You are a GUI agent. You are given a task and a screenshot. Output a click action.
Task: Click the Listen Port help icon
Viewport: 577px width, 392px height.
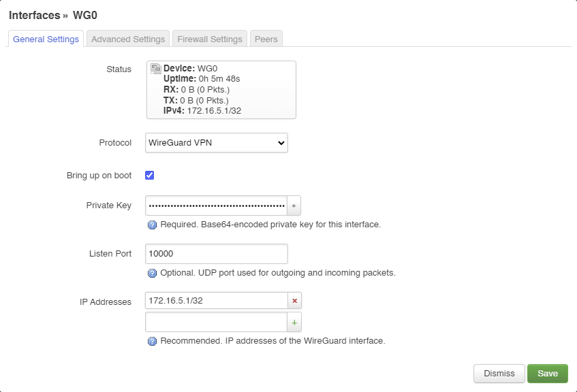pos(152,273)
